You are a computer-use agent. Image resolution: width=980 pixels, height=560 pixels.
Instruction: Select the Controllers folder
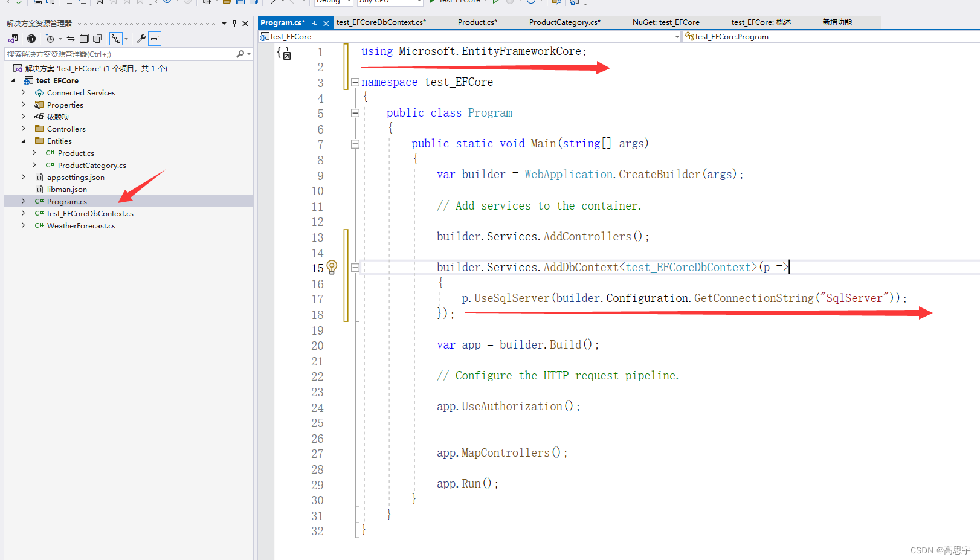[x=66, y=129]
